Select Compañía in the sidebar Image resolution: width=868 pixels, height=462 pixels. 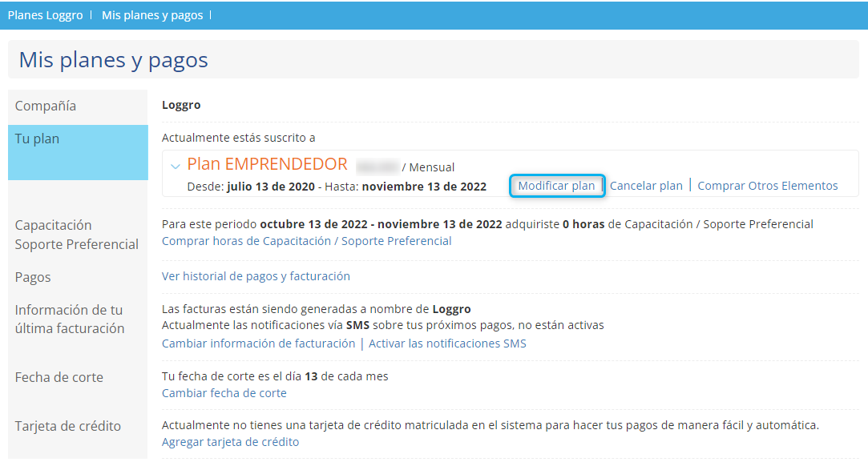pos(46,106)
